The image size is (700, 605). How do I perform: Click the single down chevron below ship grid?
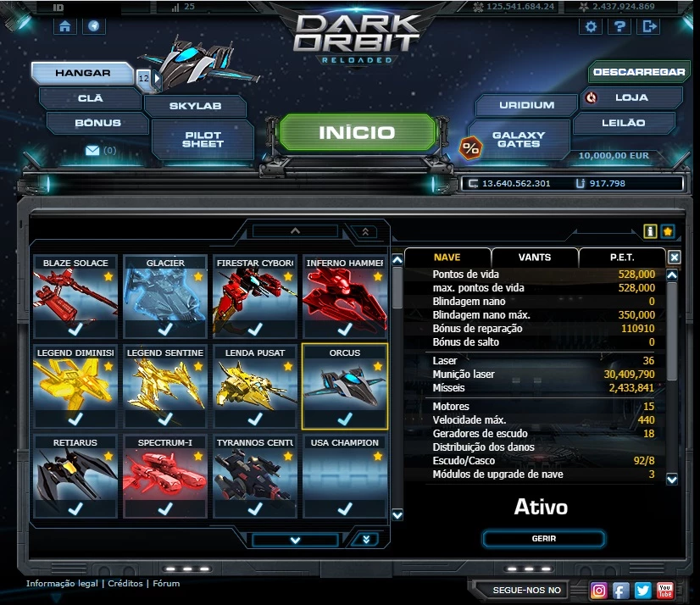coord(295,541)
